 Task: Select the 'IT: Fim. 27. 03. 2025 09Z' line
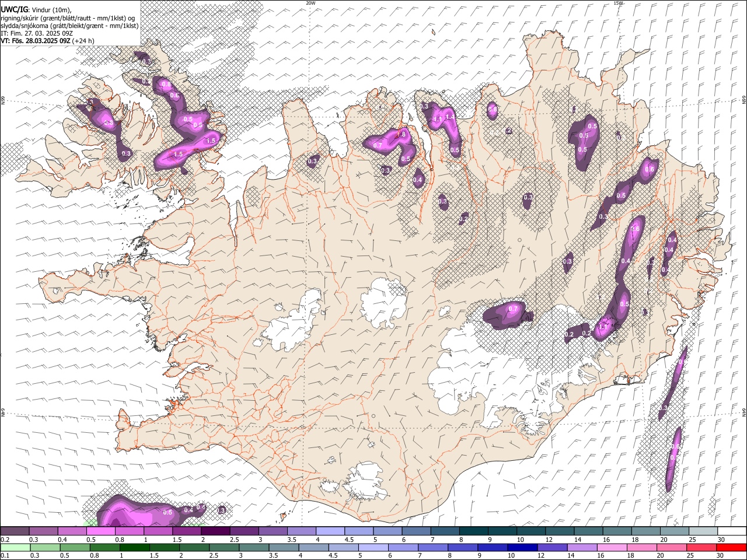[x=37, y=33]
